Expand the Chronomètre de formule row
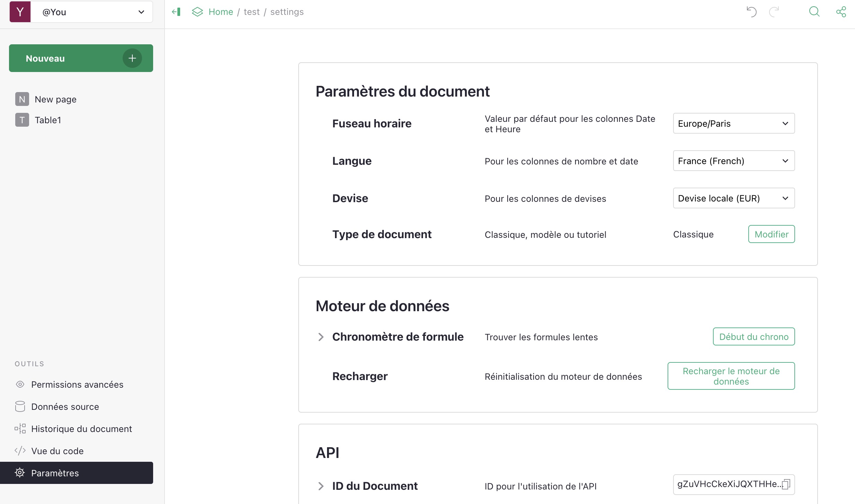 pyautogui.click(x=321, y=337)
